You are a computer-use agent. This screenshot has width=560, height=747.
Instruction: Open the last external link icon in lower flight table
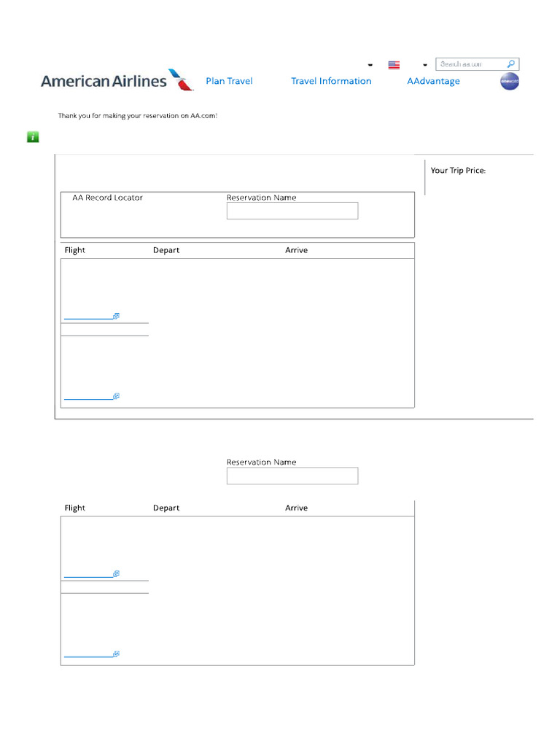click(116, 654)
